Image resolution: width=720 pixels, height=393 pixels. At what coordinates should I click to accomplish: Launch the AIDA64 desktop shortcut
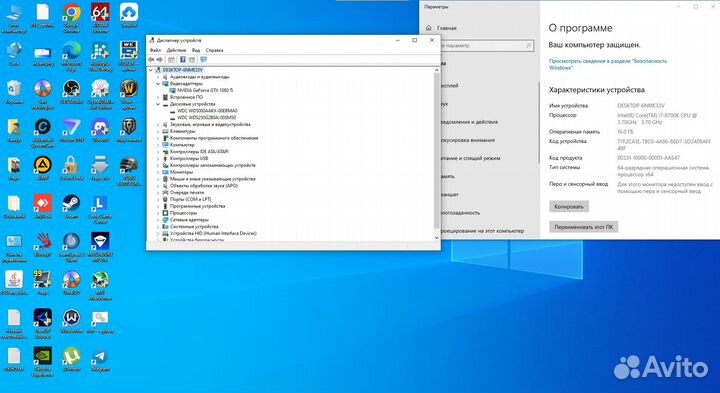tap(100, 17)
